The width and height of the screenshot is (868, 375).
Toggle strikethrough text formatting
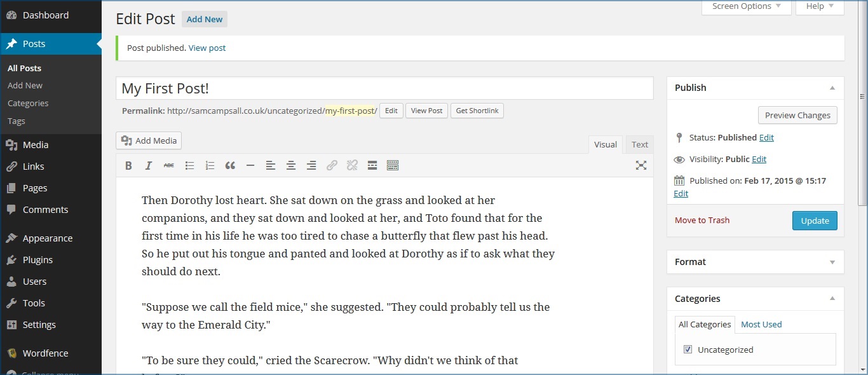tap(169, 166)
